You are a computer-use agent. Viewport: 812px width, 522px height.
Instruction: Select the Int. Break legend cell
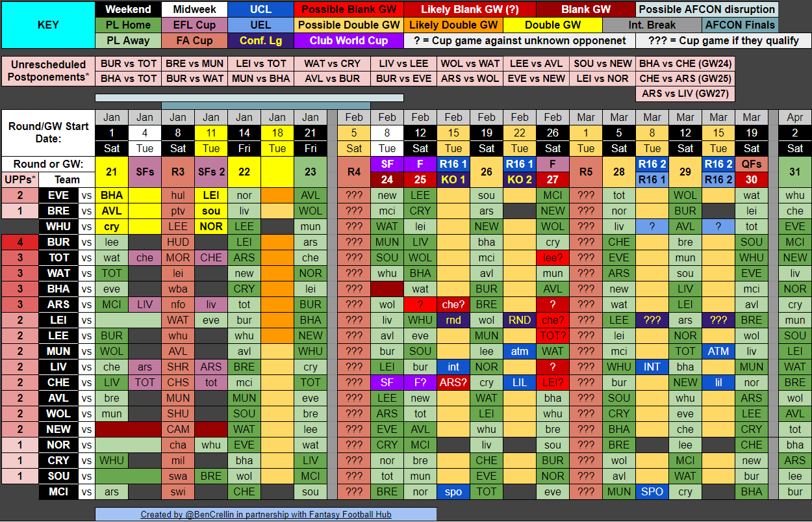point(652,25)
